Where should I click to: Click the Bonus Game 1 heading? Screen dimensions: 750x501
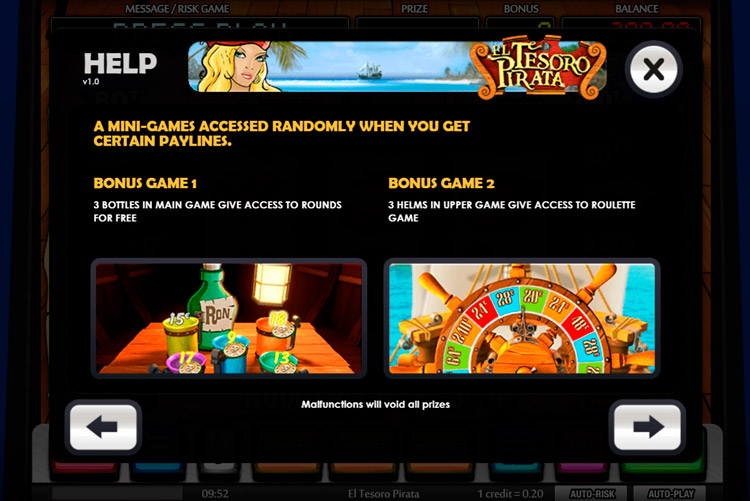tap(145, 183)
